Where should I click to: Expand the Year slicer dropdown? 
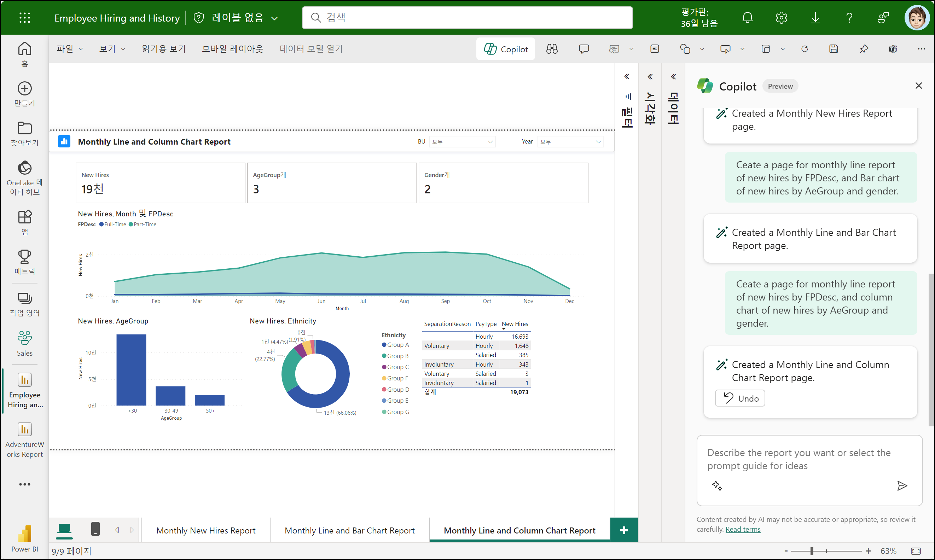(x=598, y=142)
